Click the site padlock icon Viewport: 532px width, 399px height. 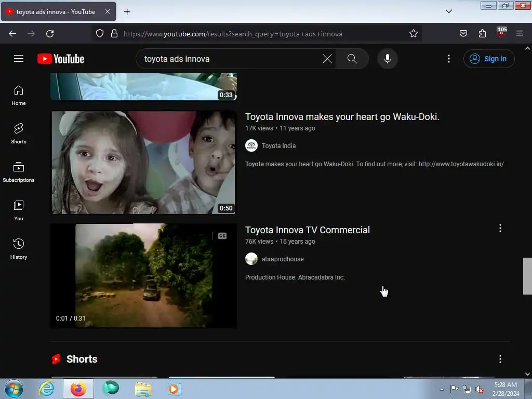114,34
